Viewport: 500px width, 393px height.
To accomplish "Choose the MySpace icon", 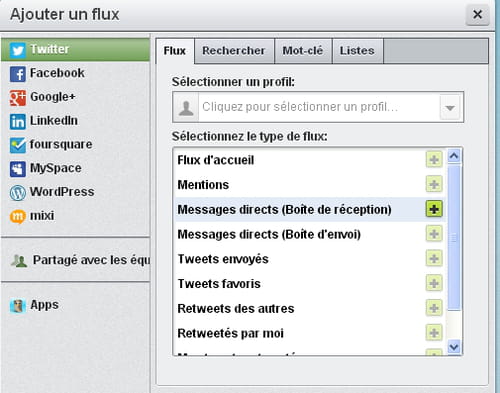I will [x=17, y=169].
